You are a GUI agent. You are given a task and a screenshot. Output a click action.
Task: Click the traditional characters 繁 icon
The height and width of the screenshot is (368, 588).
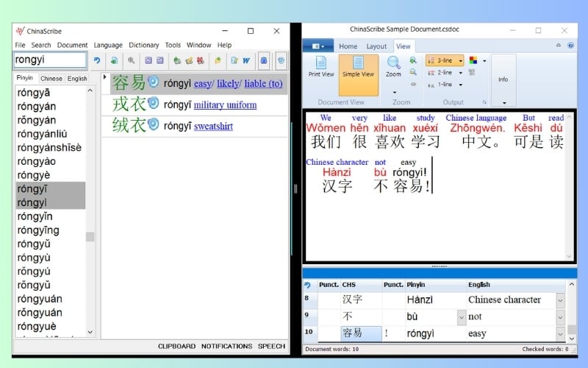click(472, 72)
